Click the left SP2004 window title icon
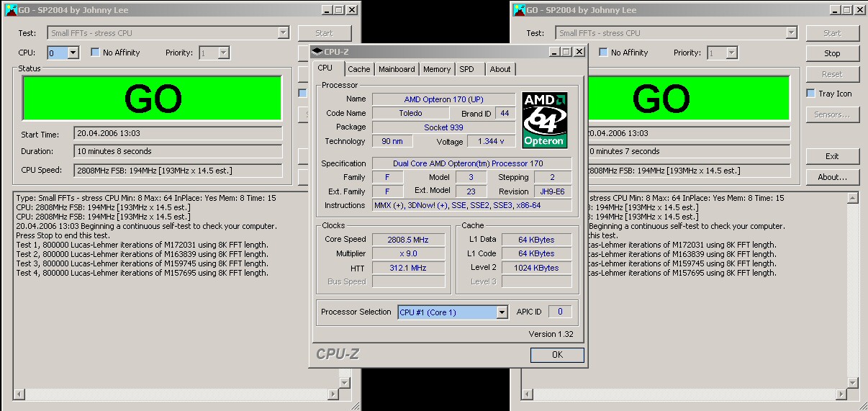Screen dimensions: 868x411 tap(10, 10)
